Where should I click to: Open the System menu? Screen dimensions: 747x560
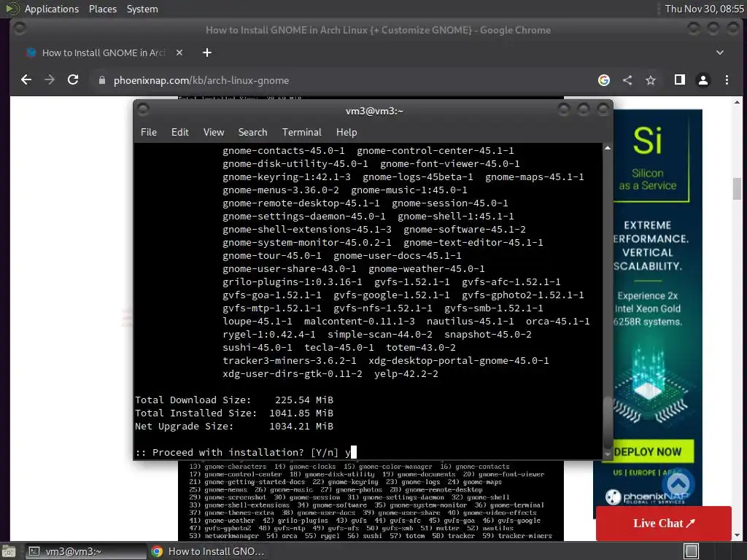coord(142,9)
